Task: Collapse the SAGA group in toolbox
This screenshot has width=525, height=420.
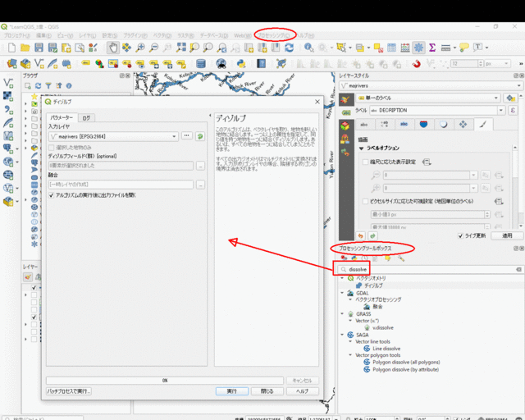Action: pyautogui.click(x=342, y=335)
